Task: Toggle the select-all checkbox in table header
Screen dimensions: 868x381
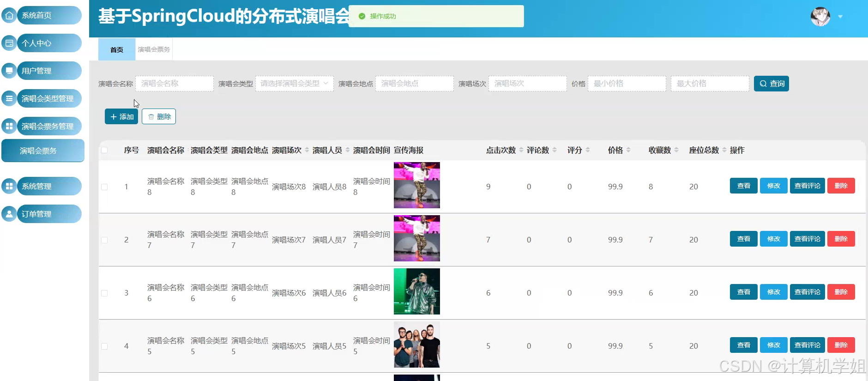Action: point(104,150)
